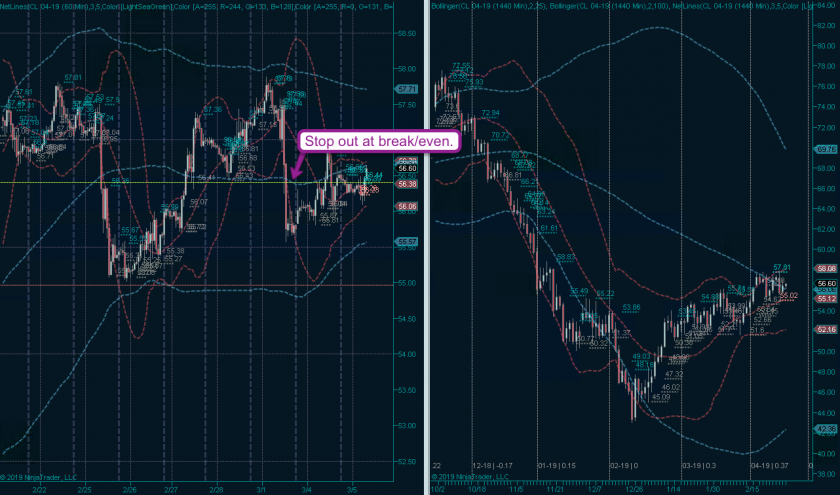Click the 55.07 swing label on left chart

pyautogui.click(x=198, y=202)
